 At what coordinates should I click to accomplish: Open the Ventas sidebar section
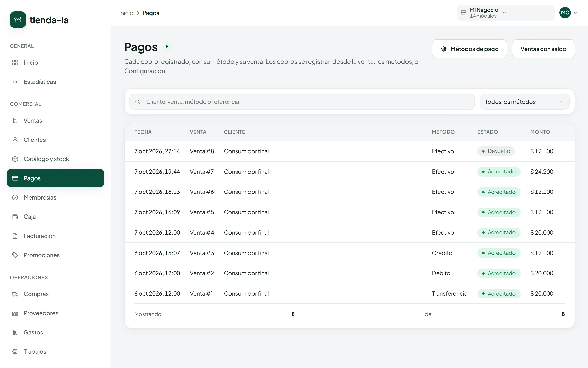click(x=55, y=120)
